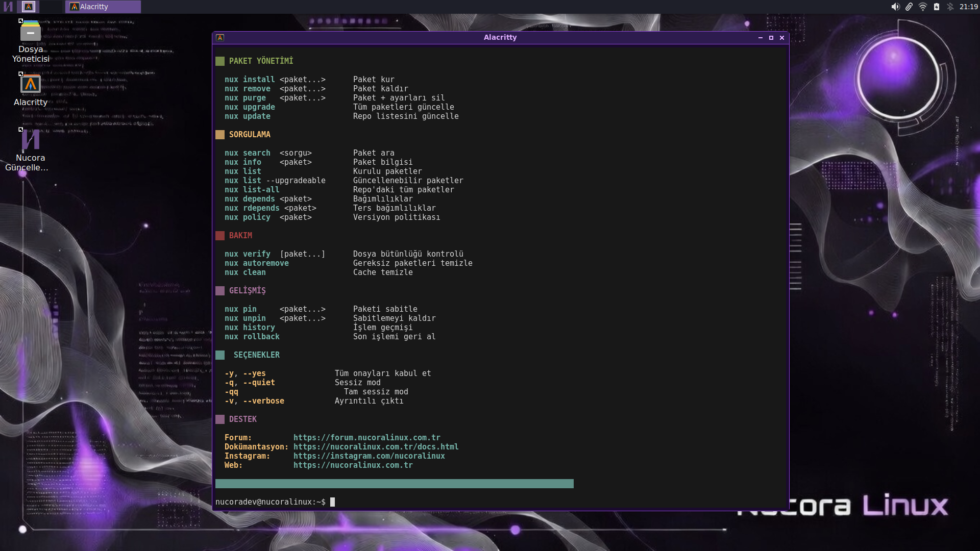This screenshot has height=551, width=980.
Task: Click the Alacritty taskbar window button
Action: pyautogui.click(x=103, y=7)
